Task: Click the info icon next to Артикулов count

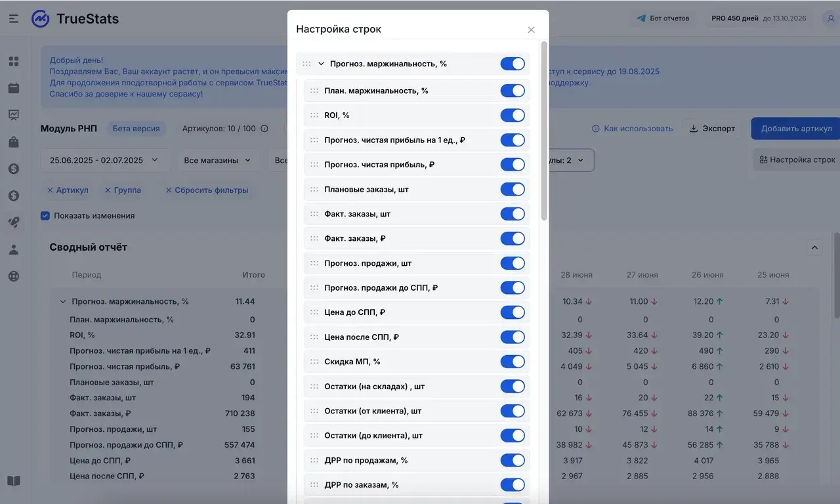Action: coord(264,129)
